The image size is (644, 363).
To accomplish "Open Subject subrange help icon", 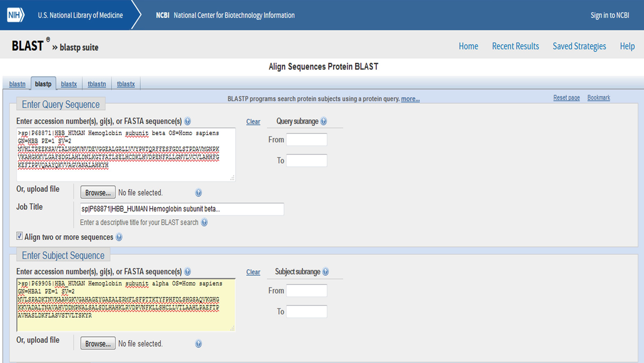I will point(325,272).
